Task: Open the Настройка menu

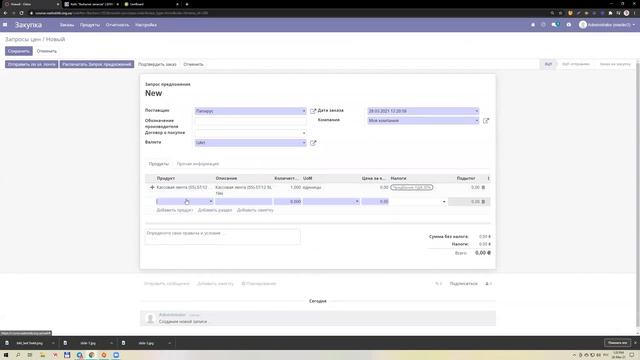Action: (146, 25)
